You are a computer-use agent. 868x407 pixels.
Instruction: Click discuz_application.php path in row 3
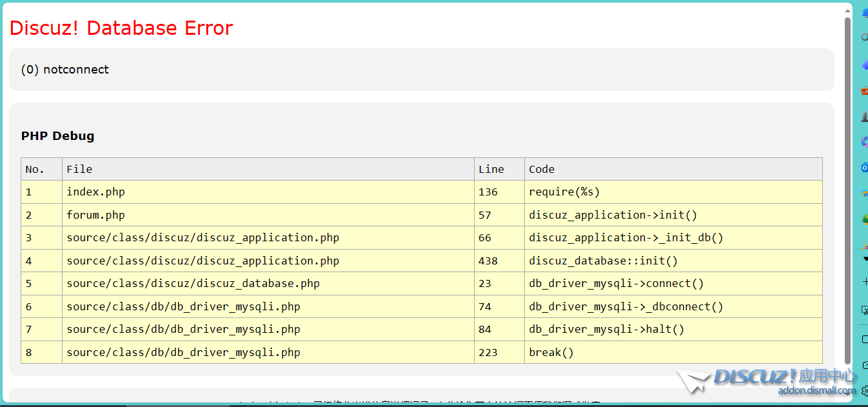202,238
